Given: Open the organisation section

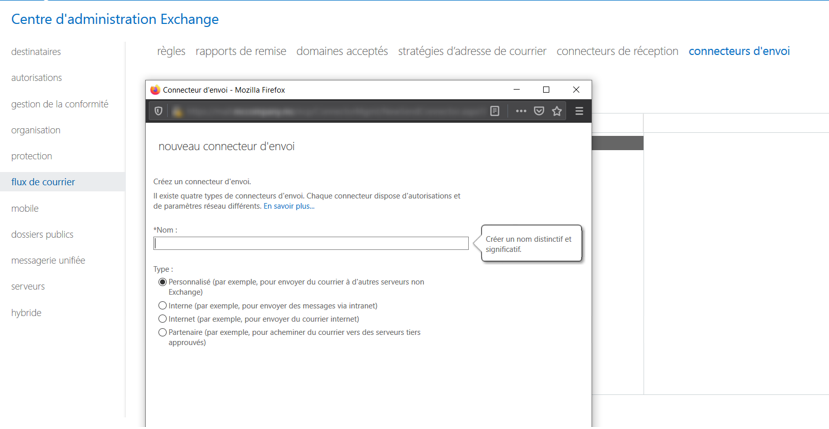Looking at the screenshot, I should [35, 130].
